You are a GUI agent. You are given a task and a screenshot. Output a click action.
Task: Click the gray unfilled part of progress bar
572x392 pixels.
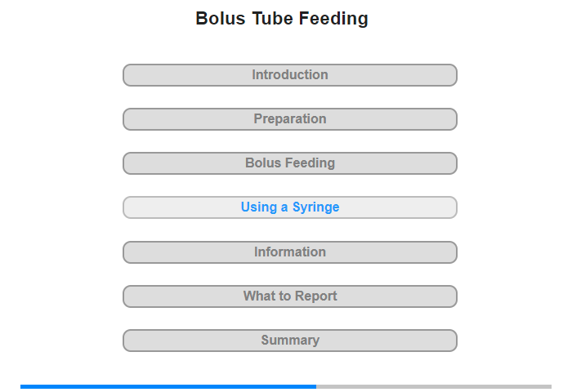point(434,386)
